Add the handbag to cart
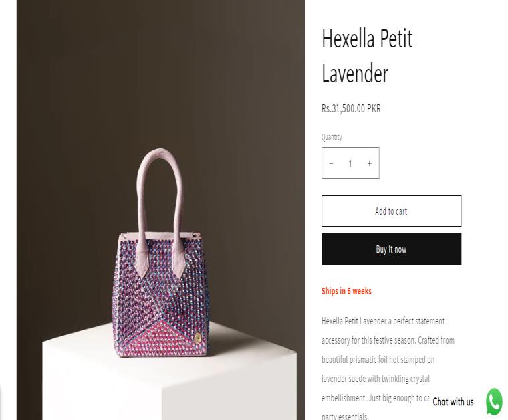Viewport: 508px width, 420px height. pyautogui.click(x=392, y=211)
